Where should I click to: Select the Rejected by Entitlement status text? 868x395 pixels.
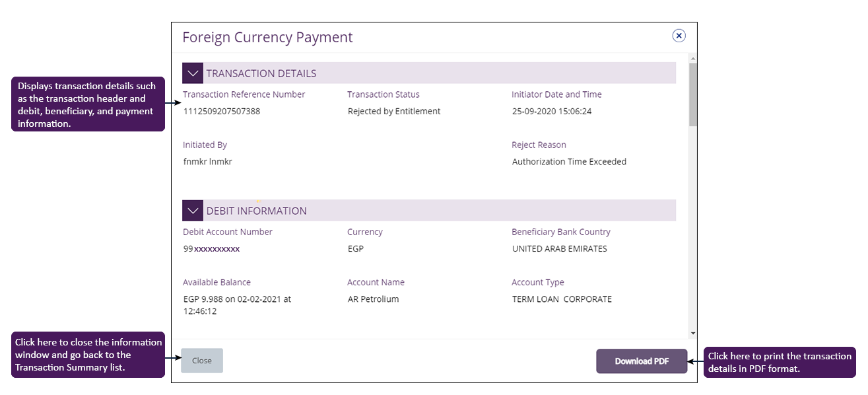point(394,111)
